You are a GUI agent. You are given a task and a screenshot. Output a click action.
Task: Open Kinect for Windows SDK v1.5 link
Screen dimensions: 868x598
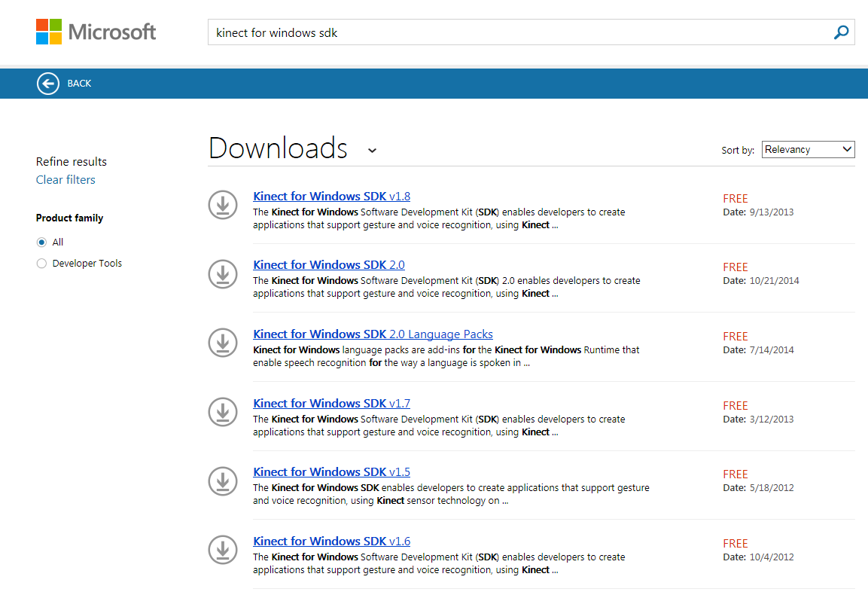331,471
